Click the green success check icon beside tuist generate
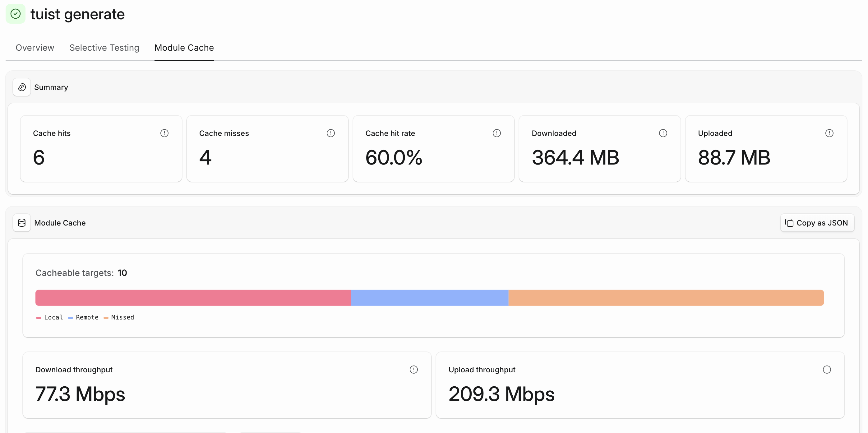868x433 pixels. pos(16,14)
